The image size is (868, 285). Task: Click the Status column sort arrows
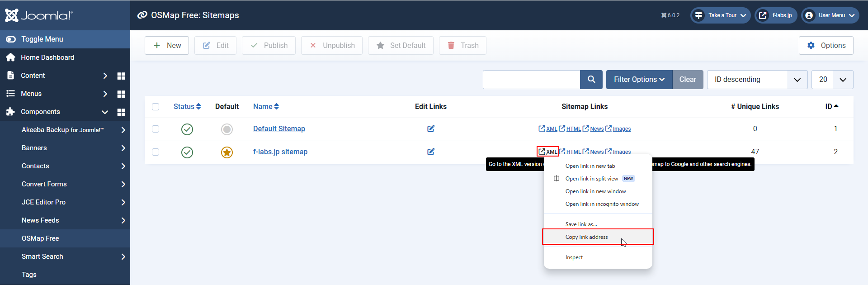[x=198, y=107]
